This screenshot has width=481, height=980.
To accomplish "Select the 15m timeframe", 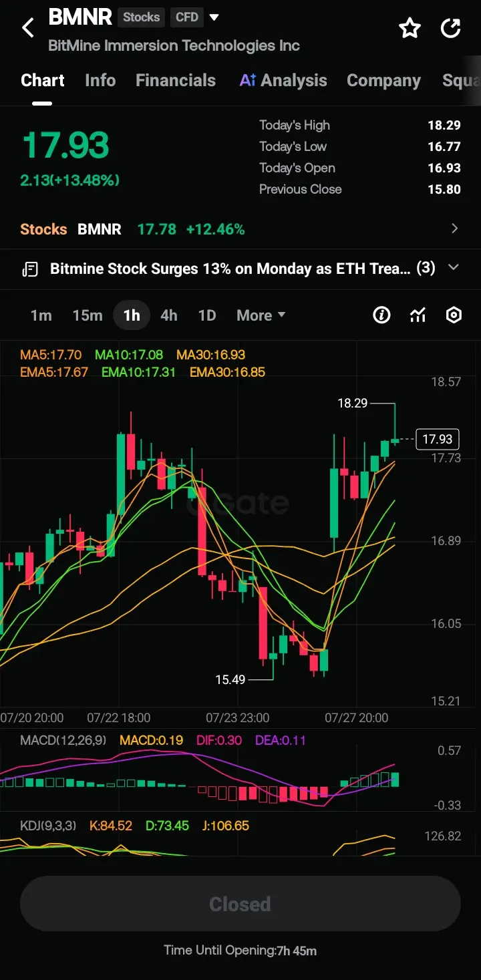I will point(88,315).
